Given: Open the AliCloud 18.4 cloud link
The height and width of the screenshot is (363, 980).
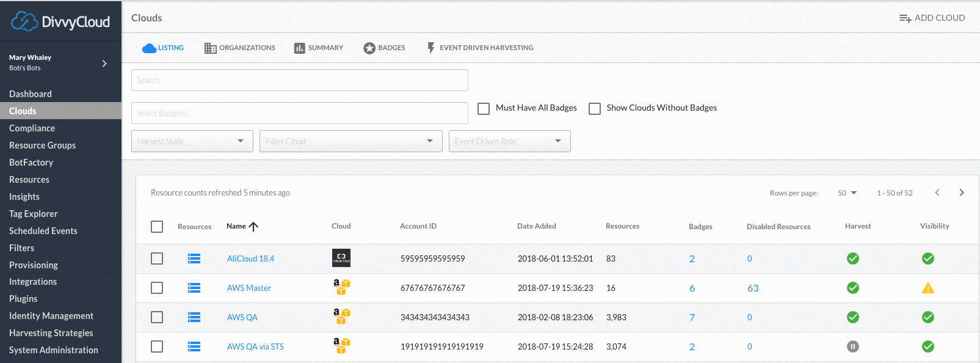Looking at the screenshot, I should 250,258.
